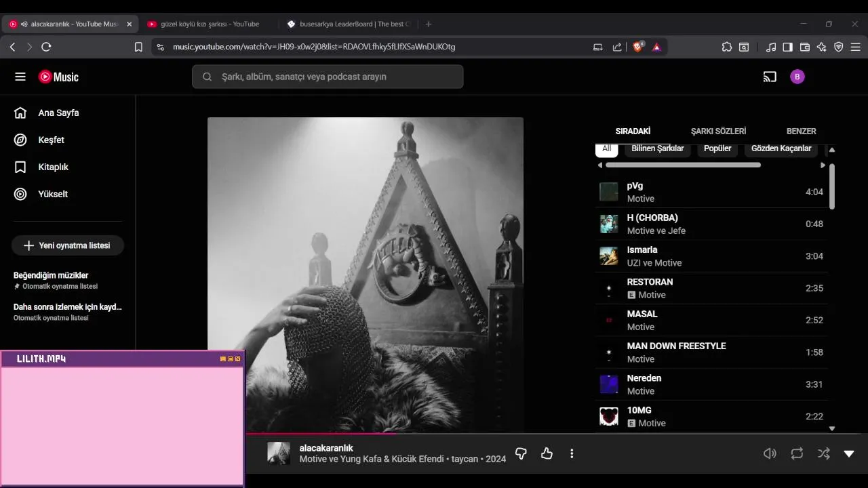
Task: Select the Popüler filter chip
Action: click(717, 149)
